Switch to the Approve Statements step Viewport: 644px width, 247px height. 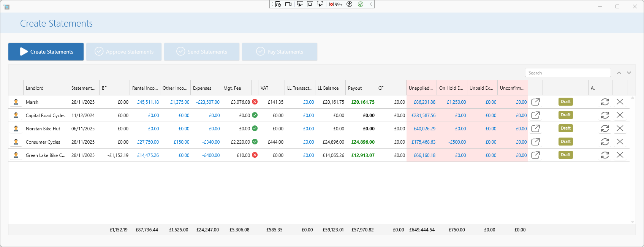tap(124, 52)
